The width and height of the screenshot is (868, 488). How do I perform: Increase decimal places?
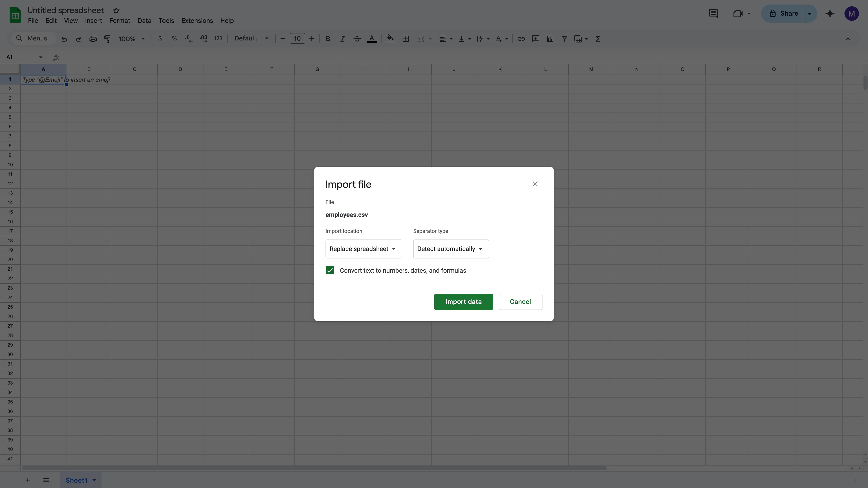(203, 38)
